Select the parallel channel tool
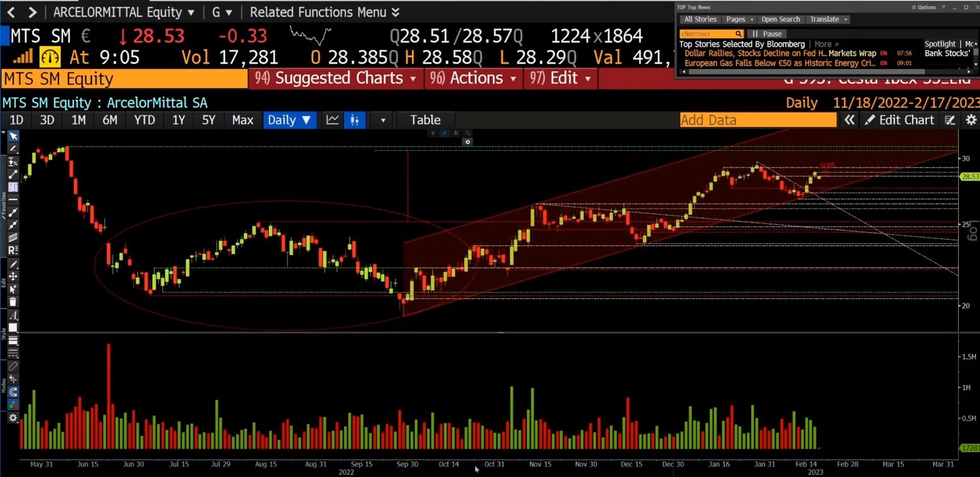This screenshot has width=980, height=477. 13,238
